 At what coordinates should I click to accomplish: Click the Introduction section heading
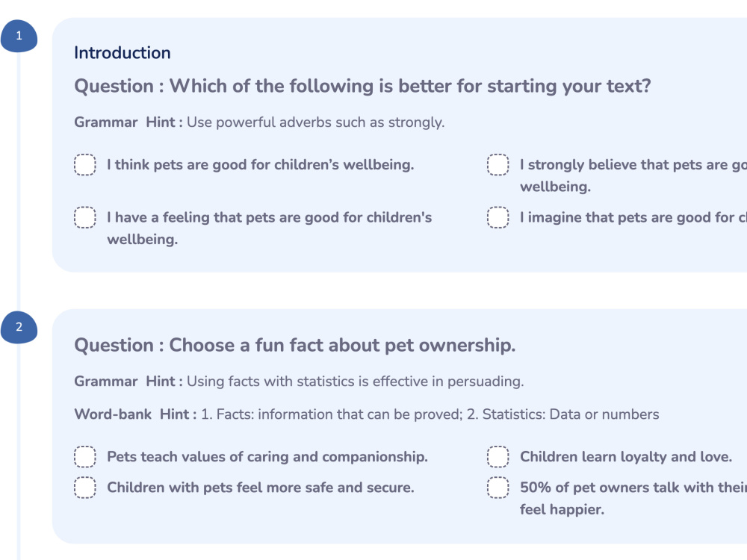(x=123, y=53)
